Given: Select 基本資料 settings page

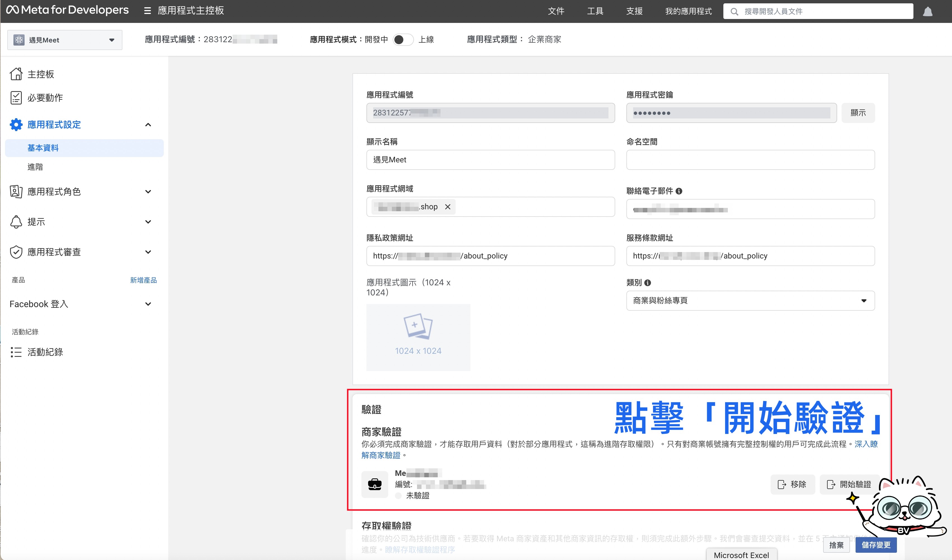Looking at the screenshot, I should point(84,148).
